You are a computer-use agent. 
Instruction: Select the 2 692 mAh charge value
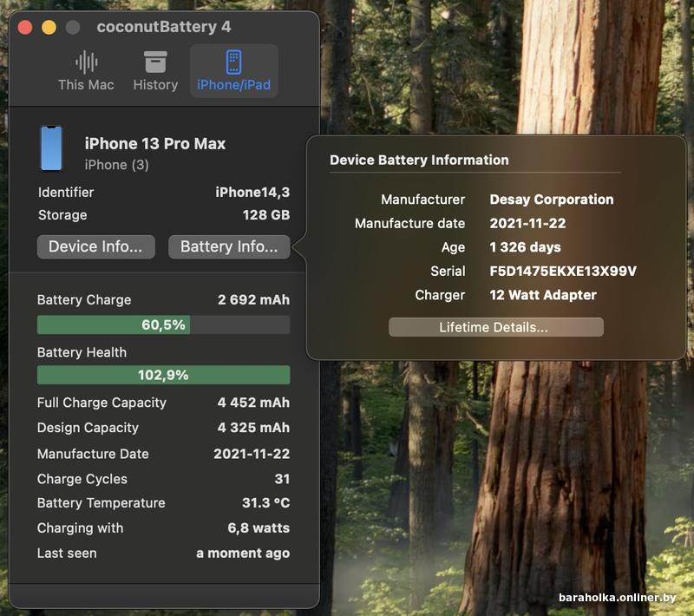click(x=253, y=299)
